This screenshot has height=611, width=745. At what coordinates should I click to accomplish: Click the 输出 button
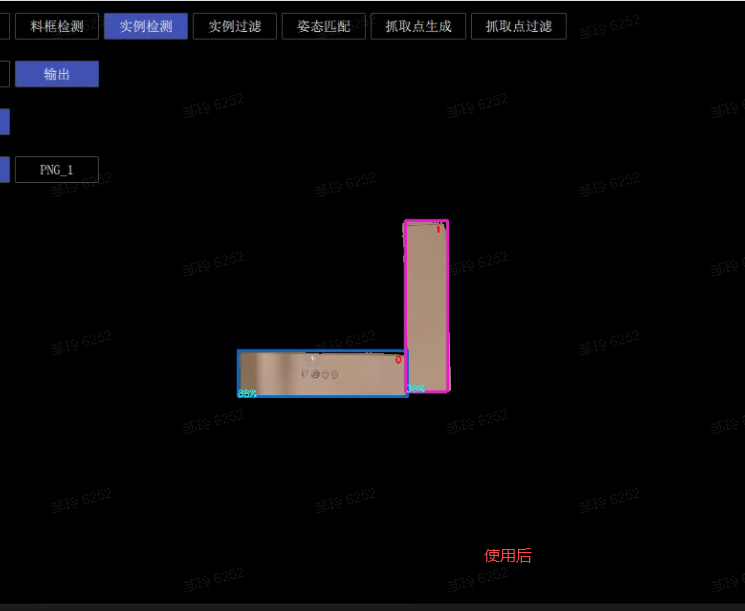[x=57, y=74]
